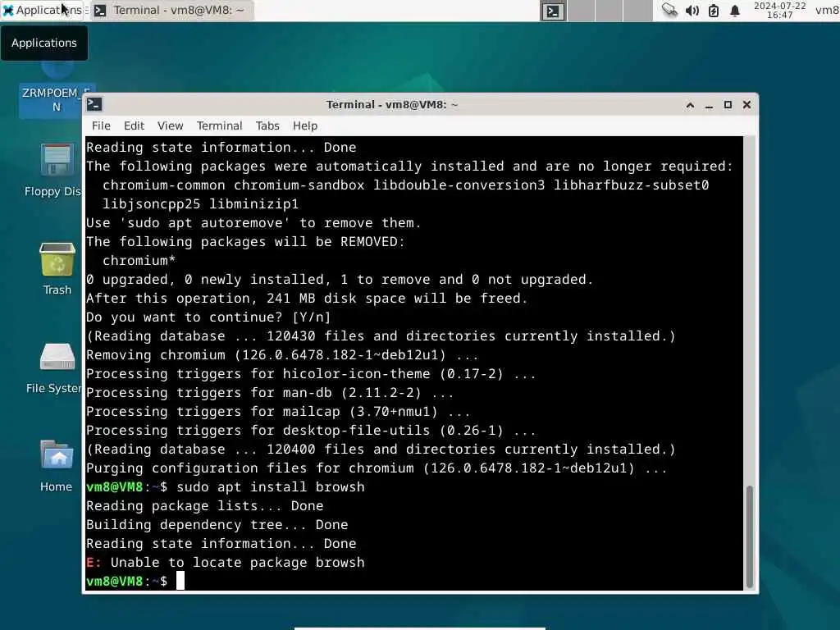Click the Terminal window title text
Image resolution: width=840 pixels, height=630 pixels.
[x=392, y=104]
